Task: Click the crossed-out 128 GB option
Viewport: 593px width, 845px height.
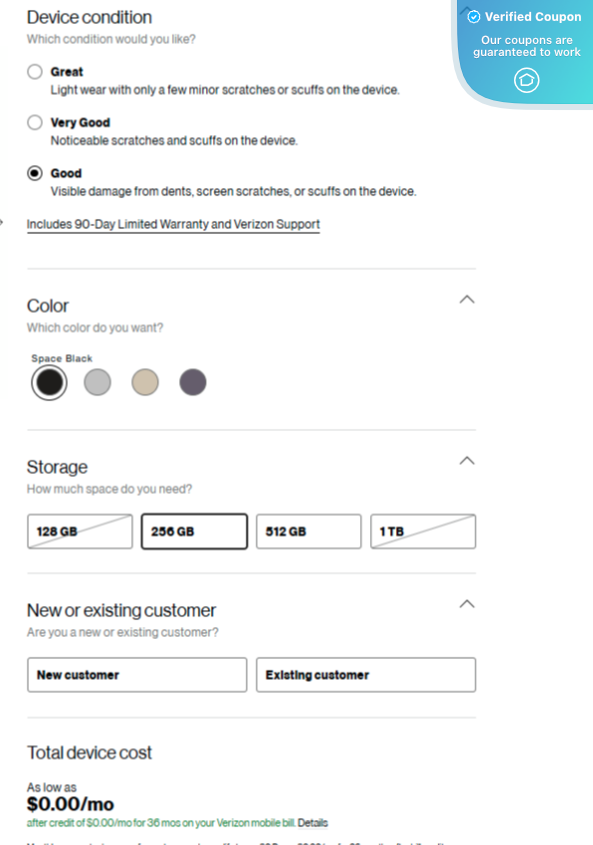Action: [79, 531]
